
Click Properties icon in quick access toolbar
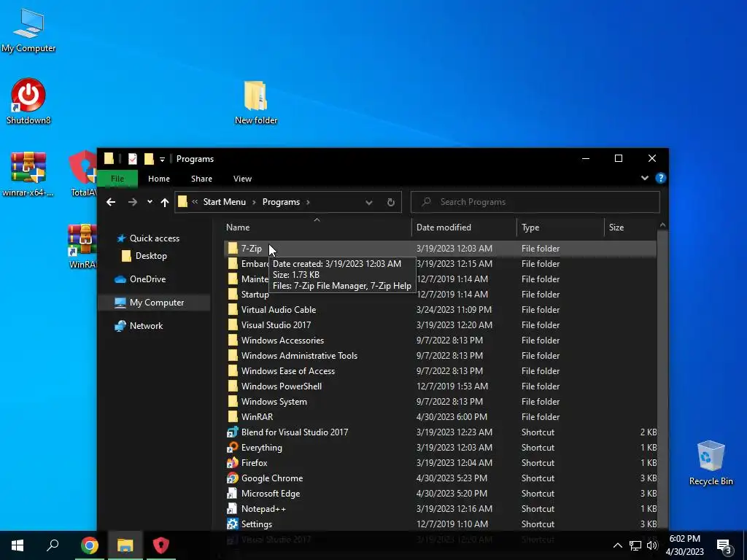[x=133, y=158]
